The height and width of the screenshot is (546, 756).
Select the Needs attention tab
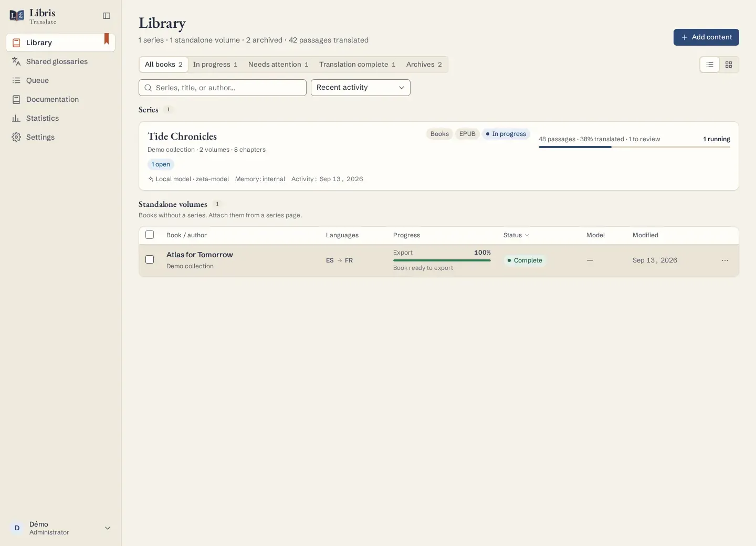[278, 65]
